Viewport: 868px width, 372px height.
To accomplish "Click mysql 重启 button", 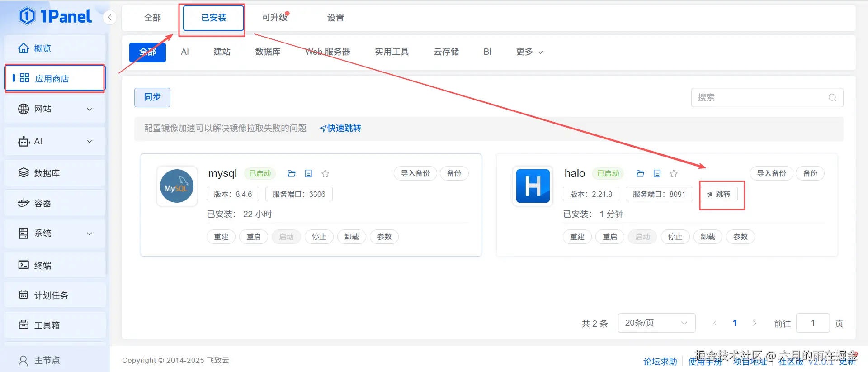I will tap(254, 237).
